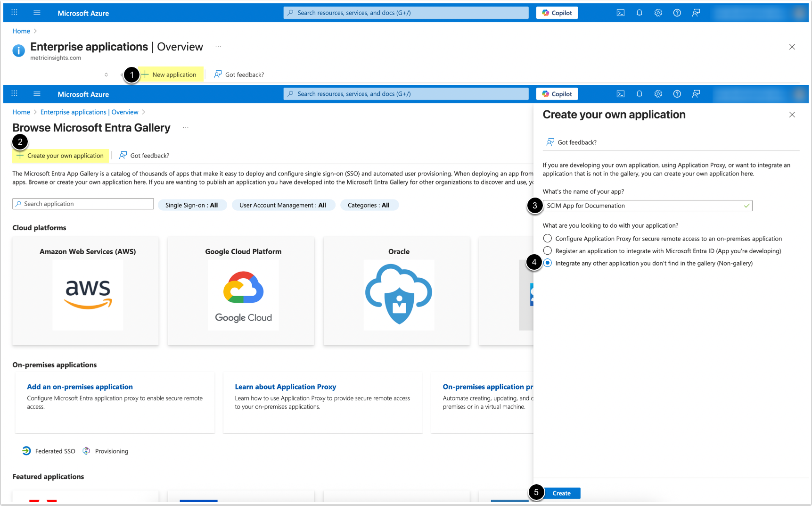Select Register an application radio option
Screen dimensions: 812x506
coord(548,251)
